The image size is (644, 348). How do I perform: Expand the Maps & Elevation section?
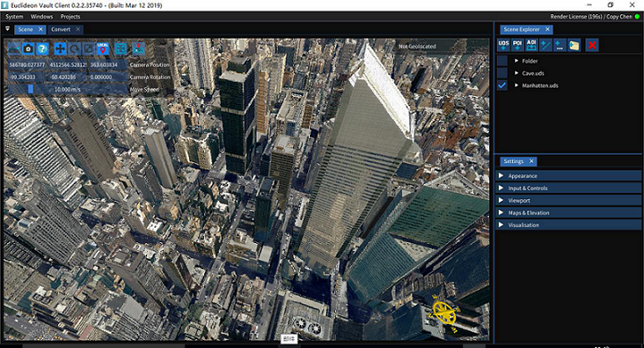pyautogui.click(x=569, y=213)
